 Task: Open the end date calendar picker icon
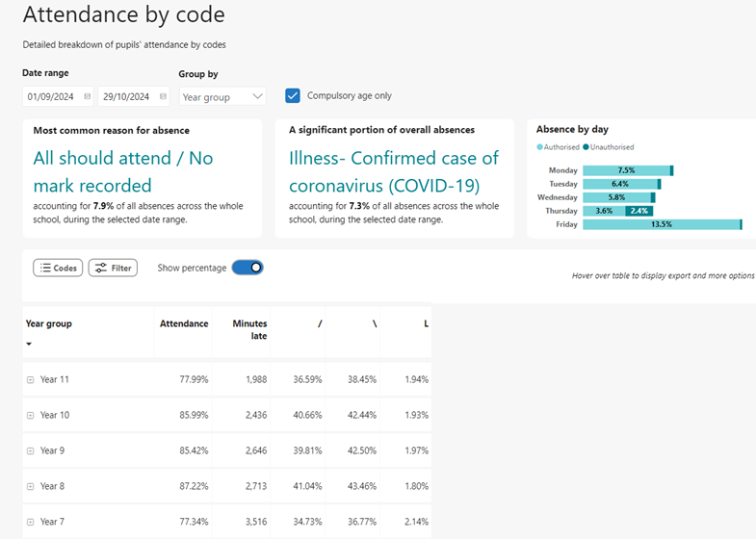164,96
